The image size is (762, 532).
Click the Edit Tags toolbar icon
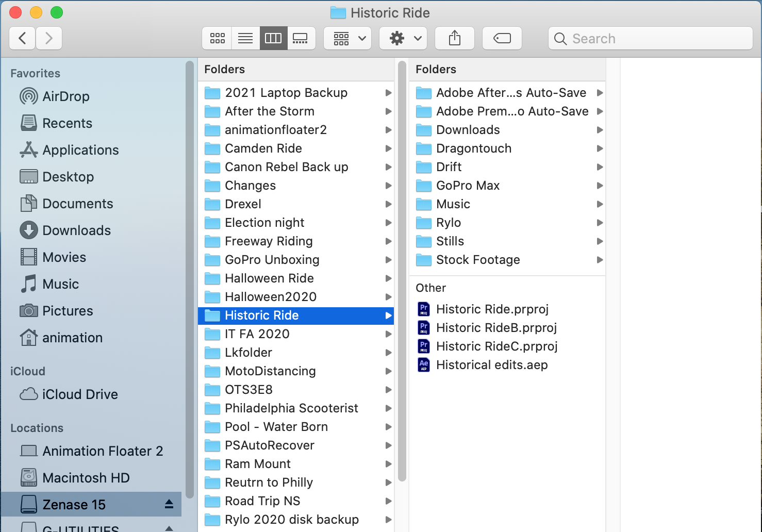pyautogui.click(x=502, y=39)
